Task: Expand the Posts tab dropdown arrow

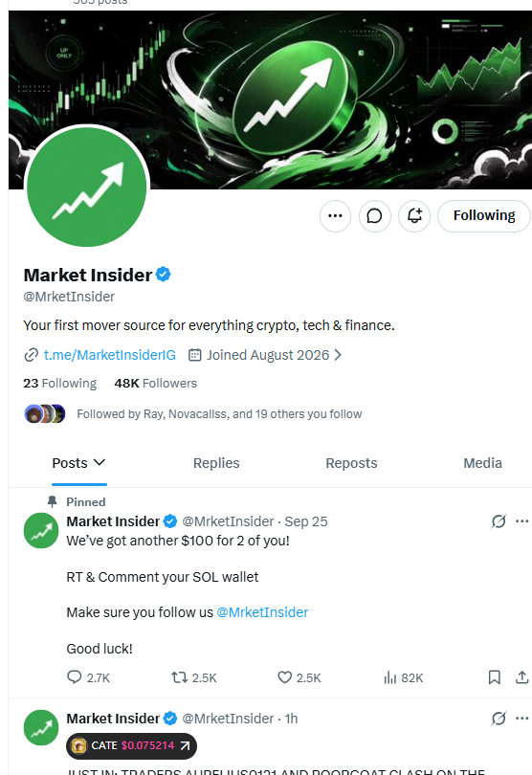Action: pos(100,463)
